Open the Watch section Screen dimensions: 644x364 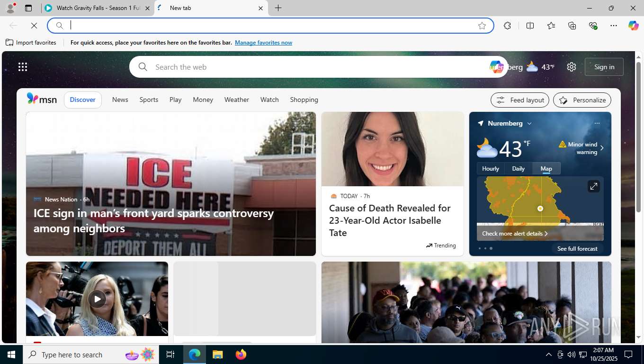pyautogui.click(x=269, y=100)
